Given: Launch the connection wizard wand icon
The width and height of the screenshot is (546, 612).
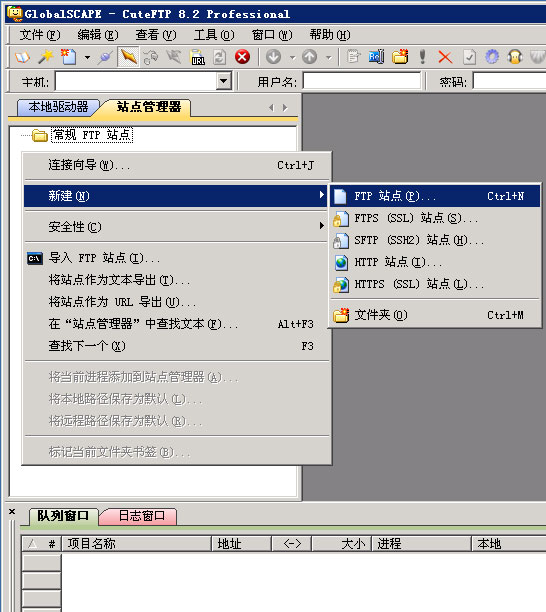Looking at the screenshot, I should (x=46, y=57).
